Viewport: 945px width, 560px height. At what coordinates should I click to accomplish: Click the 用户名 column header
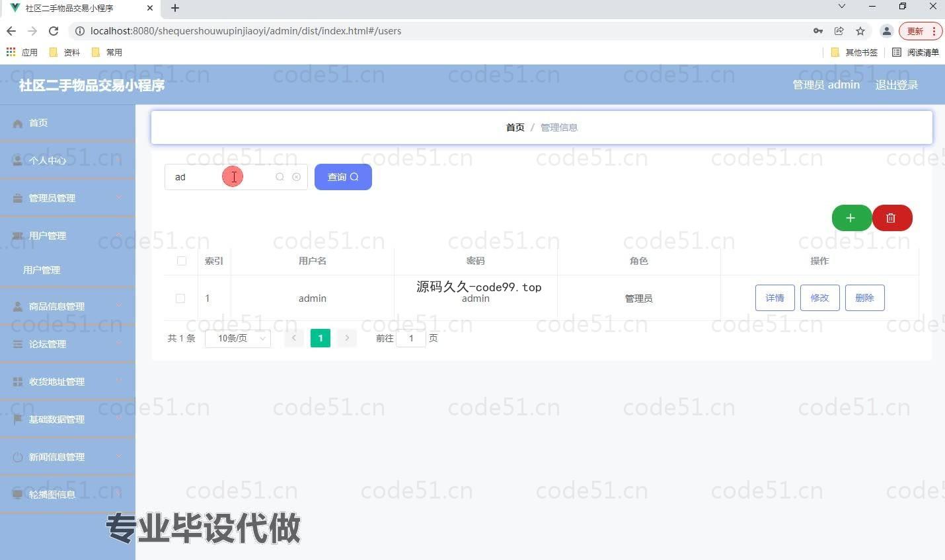313,261
